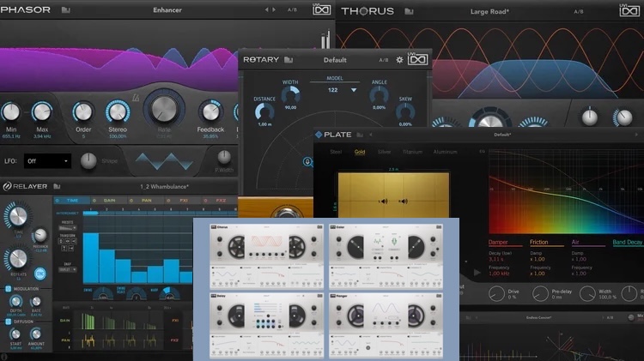Select Plate Aluminum material tab
The image size is (644, 361).
445,152
